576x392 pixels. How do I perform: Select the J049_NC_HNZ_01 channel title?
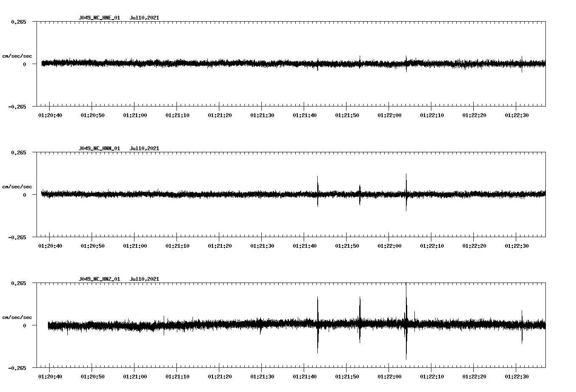click(x=99, y=279)
